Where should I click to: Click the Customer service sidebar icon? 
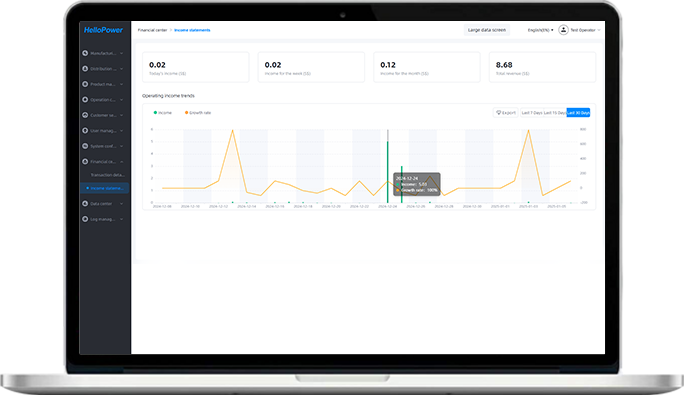click(x=85, y=115)
